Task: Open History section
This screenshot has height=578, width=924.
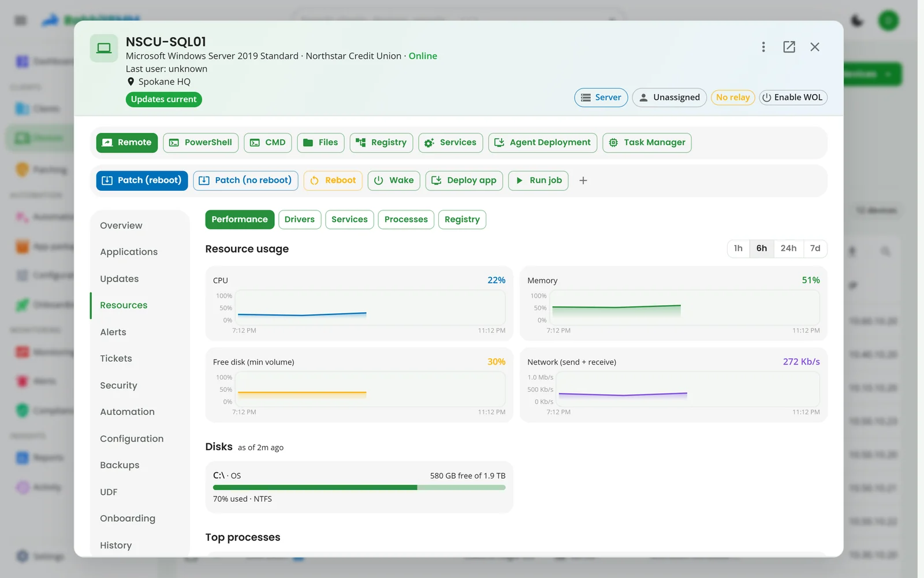Action: (x=140, y=546)
